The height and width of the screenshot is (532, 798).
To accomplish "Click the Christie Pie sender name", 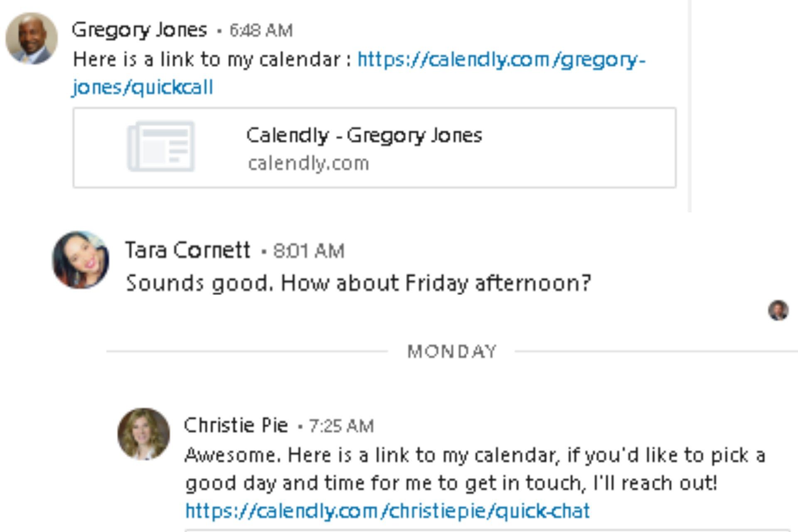I will (236, 425).
